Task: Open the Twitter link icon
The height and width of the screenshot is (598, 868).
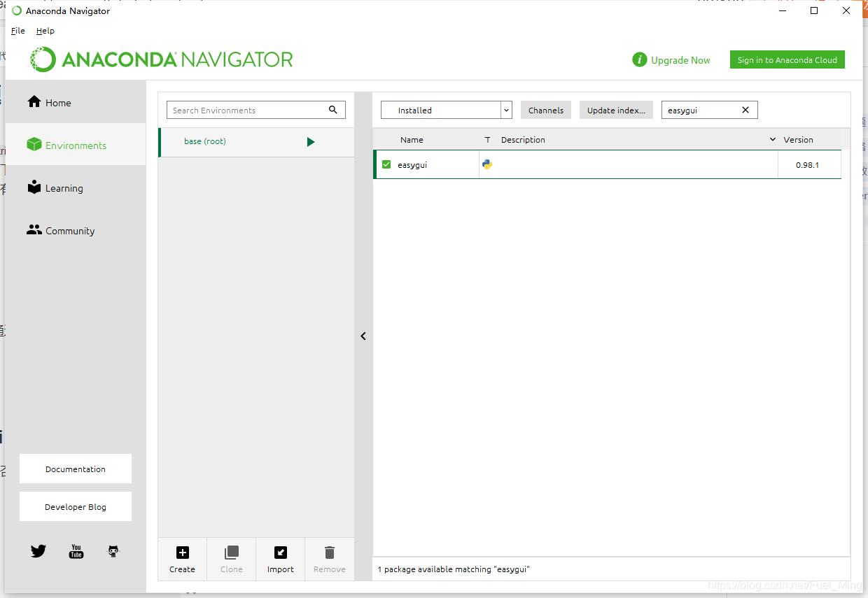Action: 38,551
